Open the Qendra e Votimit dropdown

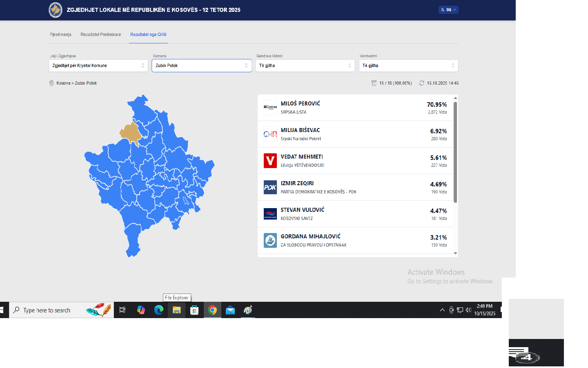[x=305, y=65]
